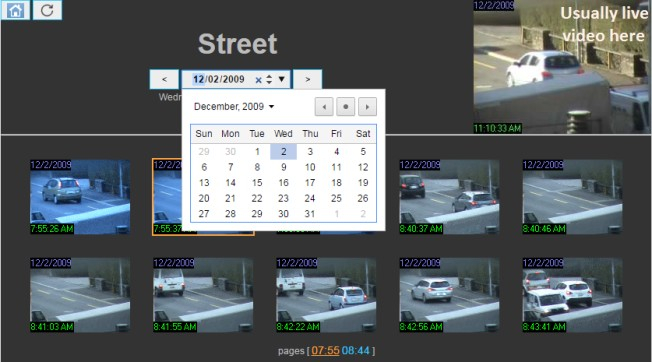Open date picker dropdown arrow

point(282,79)
